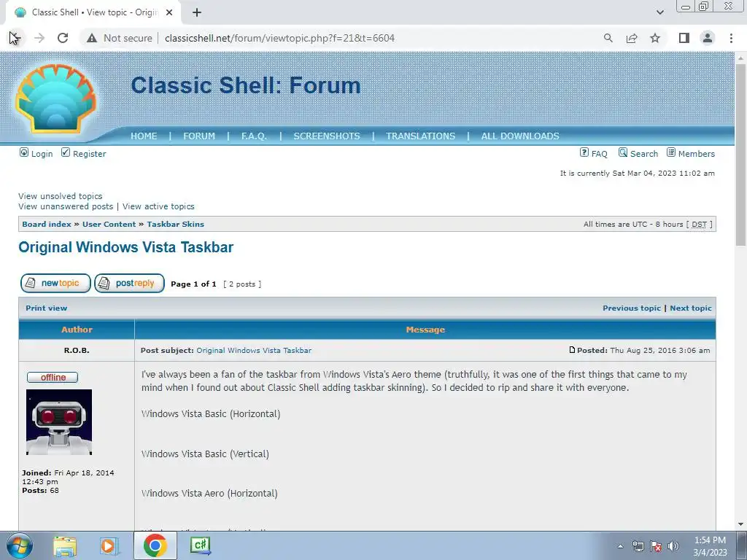Image resolution: width=747 pixels, height=560 pixels.
Task: Reload the page with the refresh icon
Action: click(x=63, y=38)
